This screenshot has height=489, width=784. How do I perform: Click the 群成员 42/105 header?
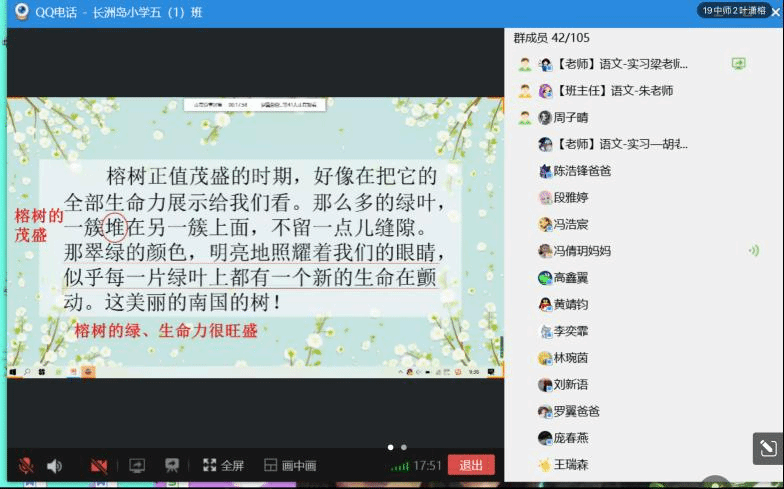coord(551,38)
